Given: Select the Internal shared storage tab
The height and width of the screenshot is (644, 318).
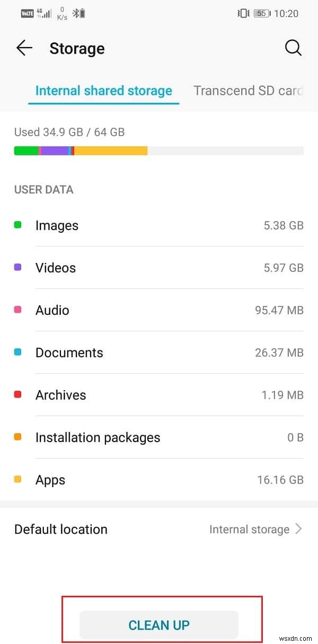Looking at the screenshot, I should 103,91.
